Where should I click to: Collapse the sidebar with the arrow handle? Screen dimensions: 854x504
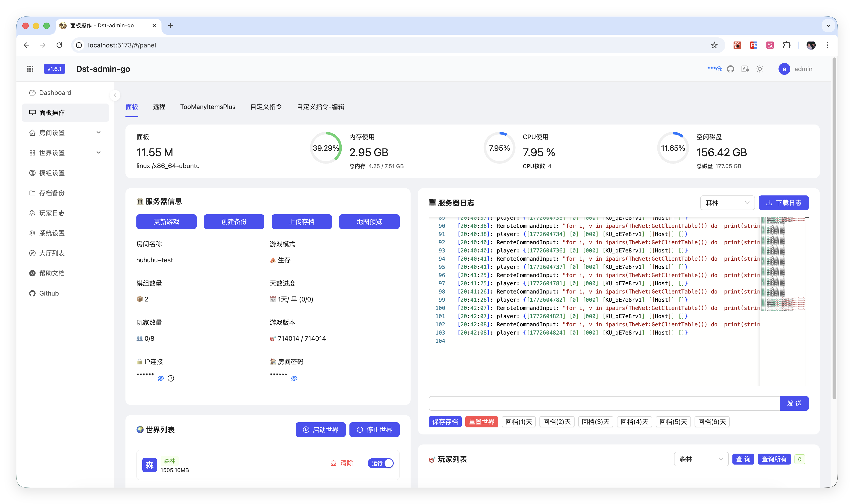click(x=115, y=95)
